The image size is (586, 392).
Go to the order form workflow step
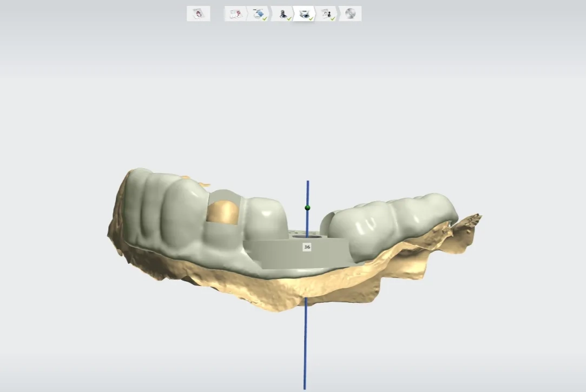coord(235,14)
